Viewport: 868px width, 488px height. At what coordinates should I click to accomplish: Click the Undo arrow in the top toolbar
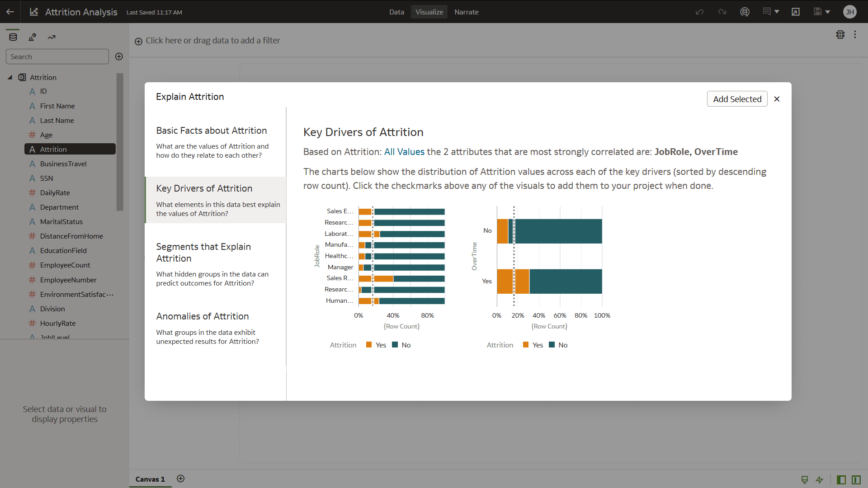pos(699,12)
